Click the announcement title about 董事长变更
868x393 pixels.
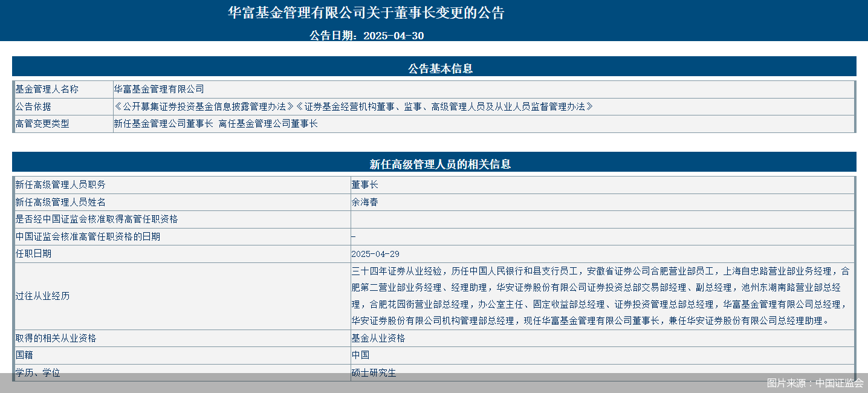366,13
